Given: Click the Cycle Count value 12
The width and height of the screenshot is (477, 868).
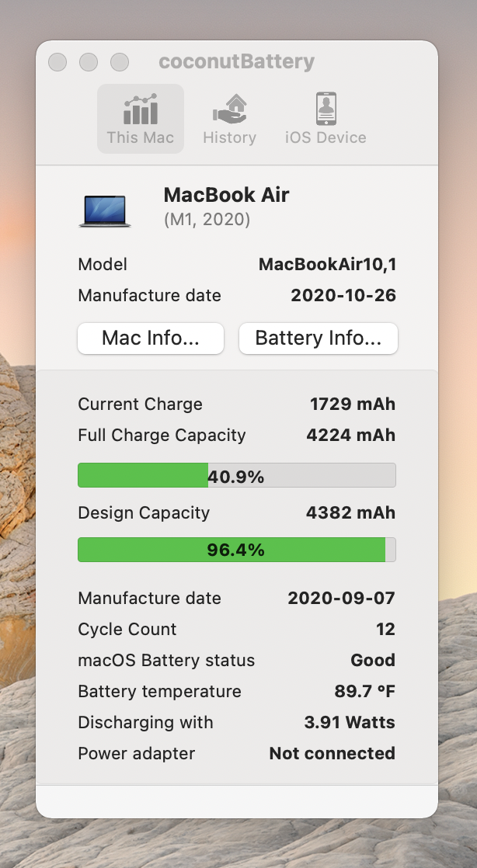Looking at the screenshot, I should 385,630.
